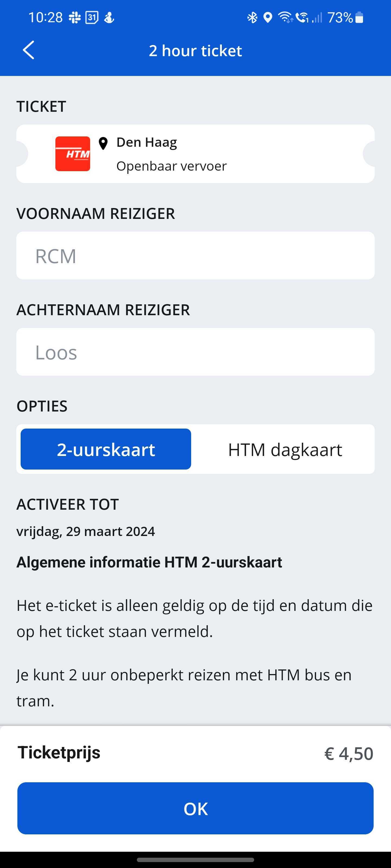The image size is (391, 868).
Task: Tap the € 4,50 ticket price
Action: 349,754
